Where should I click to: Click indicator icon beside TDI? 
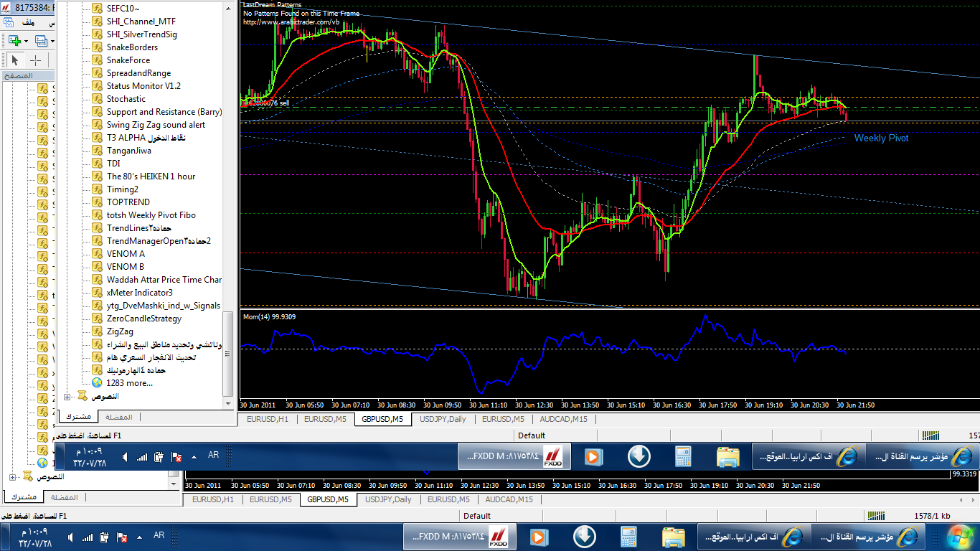click(x=97, y=164)
